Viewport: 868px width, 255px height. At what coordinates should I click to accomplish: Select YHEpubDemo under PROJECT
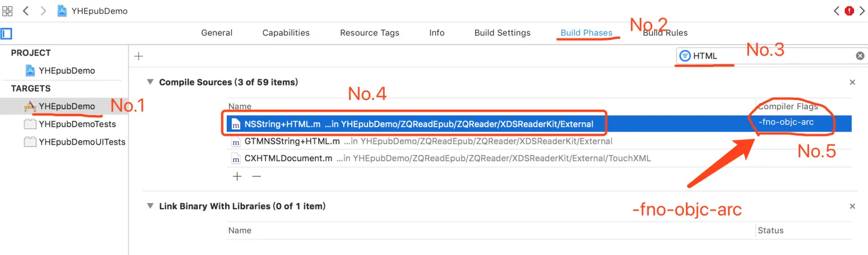(67, 71)
